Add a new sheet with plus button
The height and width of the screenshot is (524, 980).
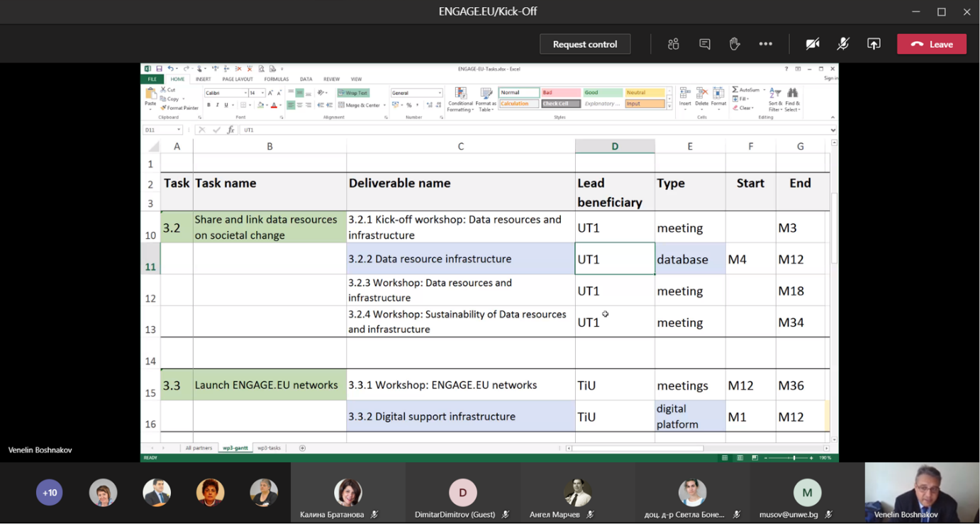[302, 448]
